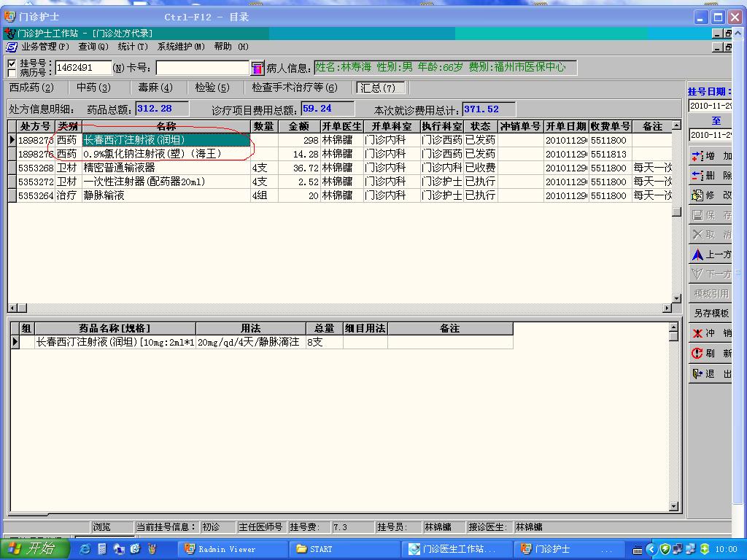Image resolution: width=747 pixels, height=560 pixels.
Task: Switch to the 检验(5) tab
Action: coord(212,87)
